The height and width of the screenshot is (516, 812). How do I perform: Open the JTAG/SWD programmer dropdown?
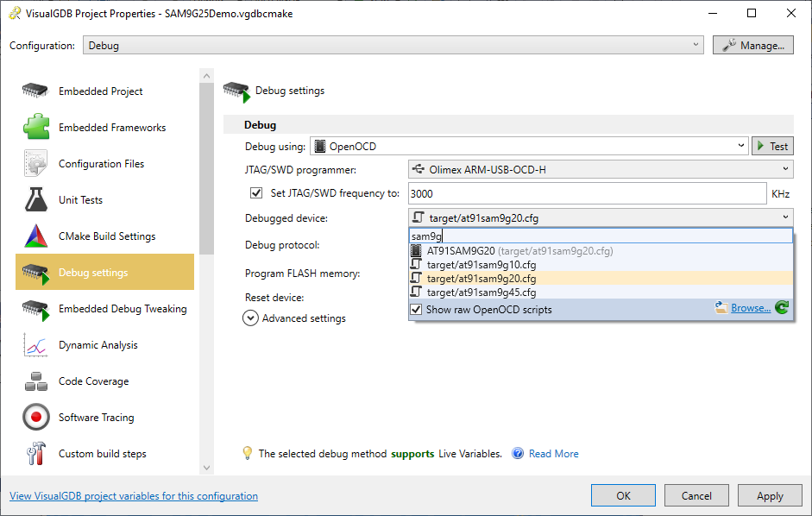click(x=601, y=169)
